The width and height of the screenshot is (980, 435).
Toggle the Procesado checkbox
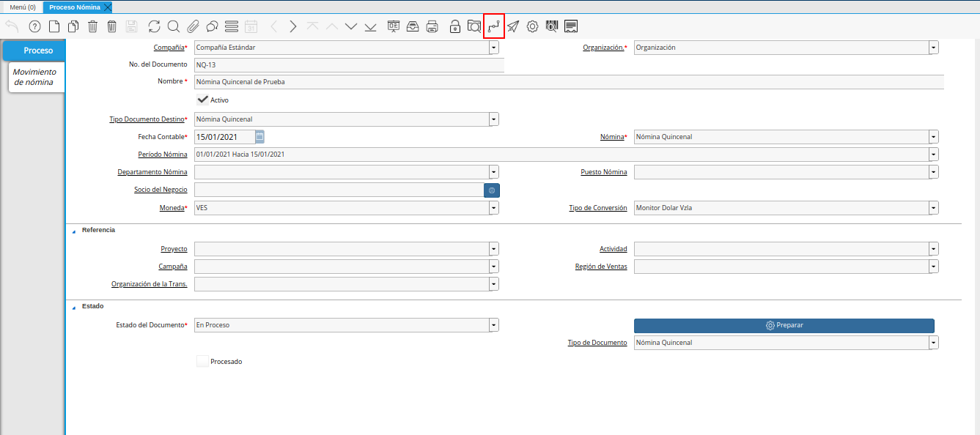click(203, 361)
